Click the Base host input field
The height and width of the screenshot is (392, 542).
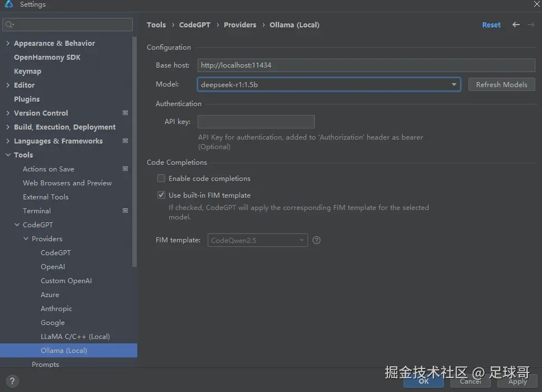pos(366,65)
